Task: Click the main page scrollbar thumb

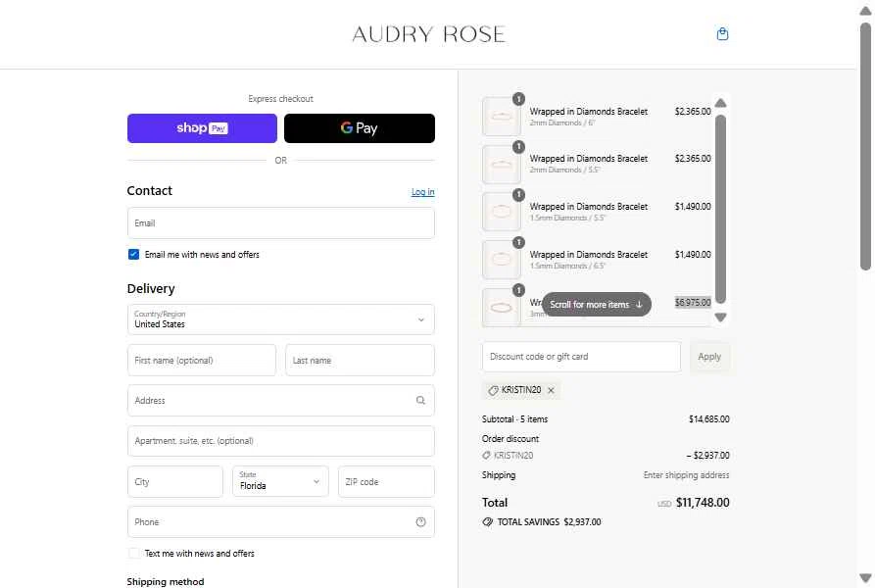Action: tap(865, 145)
